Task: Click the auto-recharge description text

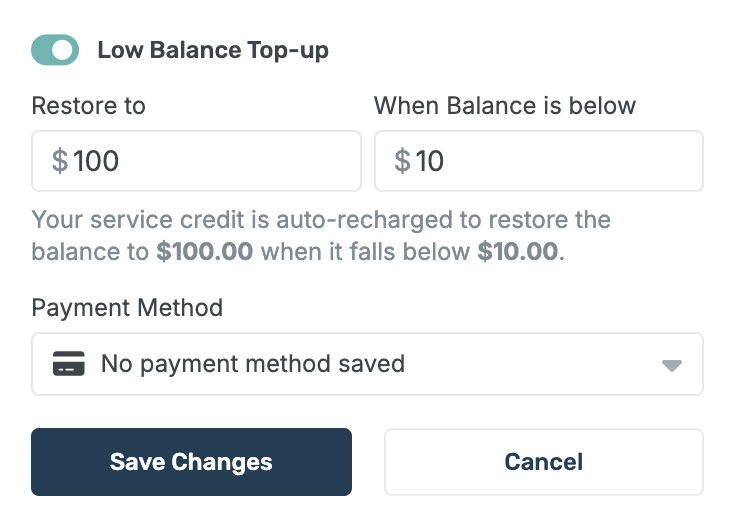Action: pos(320,220)
